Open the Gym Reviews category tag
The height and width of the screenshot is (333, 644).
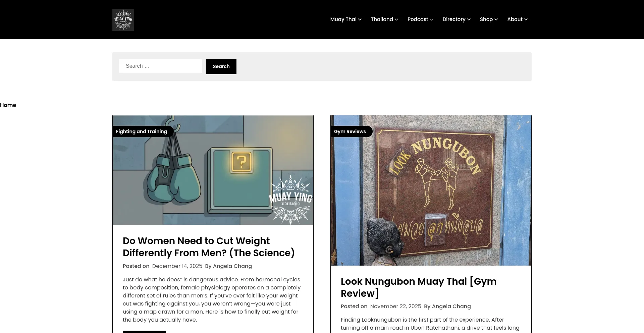[350, 131]
